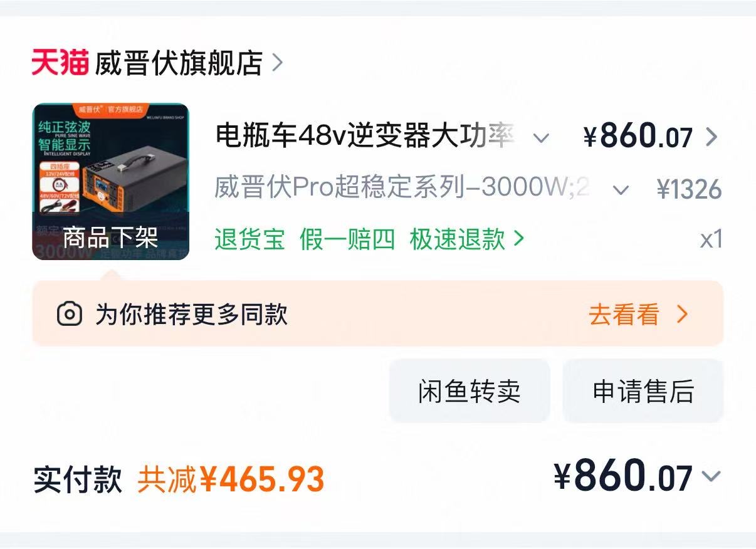756x549 pixels.
Task: Tap the 共减¥465.93 discount text
Action: click(231, 479)
